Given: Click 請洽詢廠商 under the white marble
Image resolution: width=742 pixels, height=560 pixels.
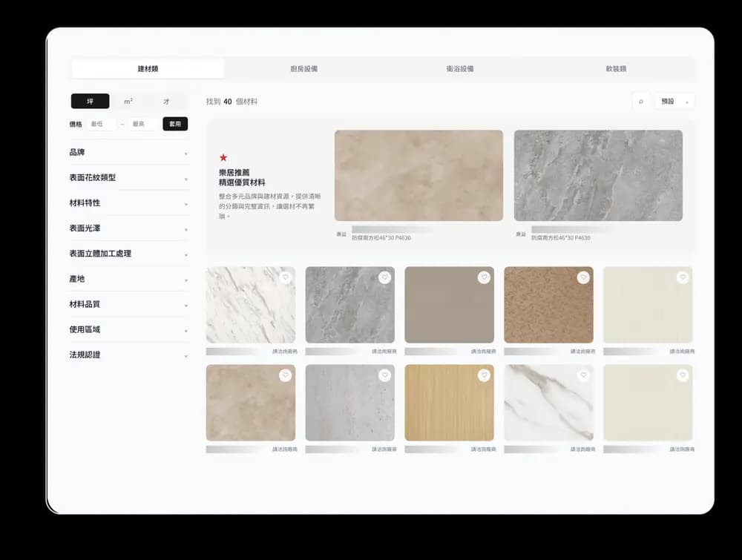Looking at the screenshot, I should coord(285,352).
